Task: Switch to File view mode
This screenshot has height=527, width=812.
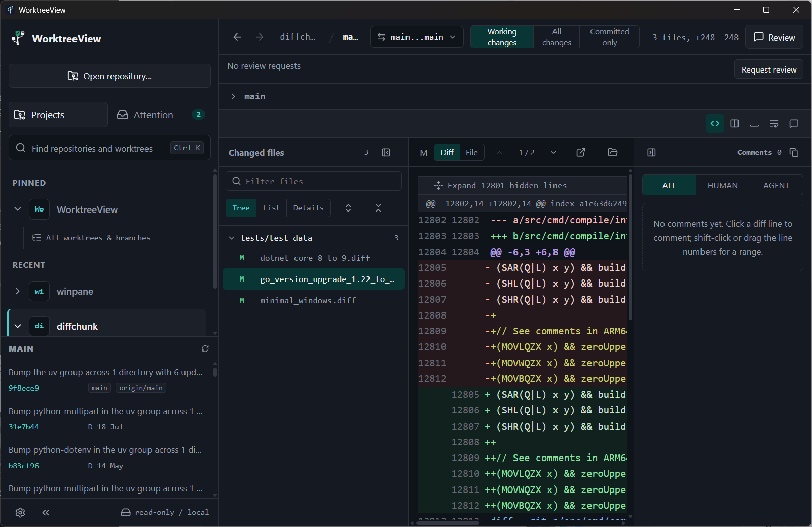Action: pos(472,153)
